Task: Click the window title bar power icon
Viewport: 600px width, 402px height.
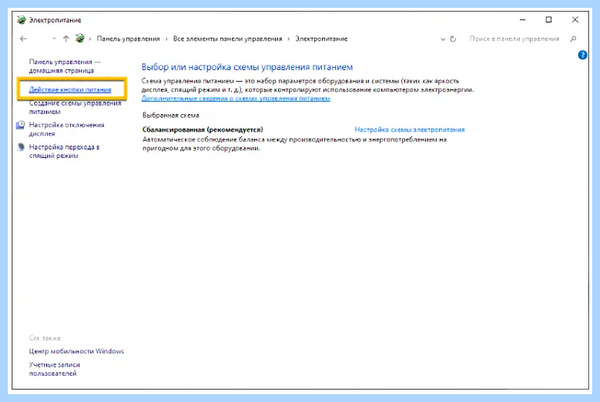Action: coord(21,20)
